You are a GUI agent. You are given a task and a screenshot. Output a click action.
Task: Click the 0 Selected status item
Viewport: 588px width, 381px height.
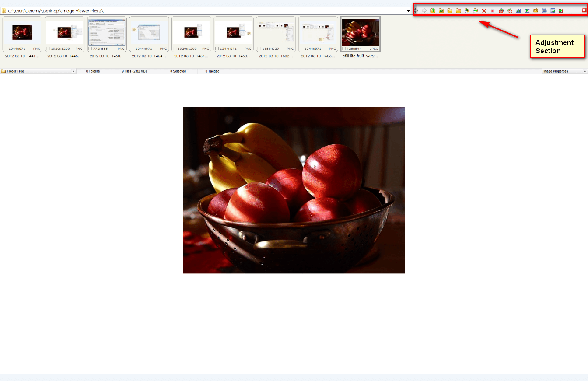tap(178, 71)
